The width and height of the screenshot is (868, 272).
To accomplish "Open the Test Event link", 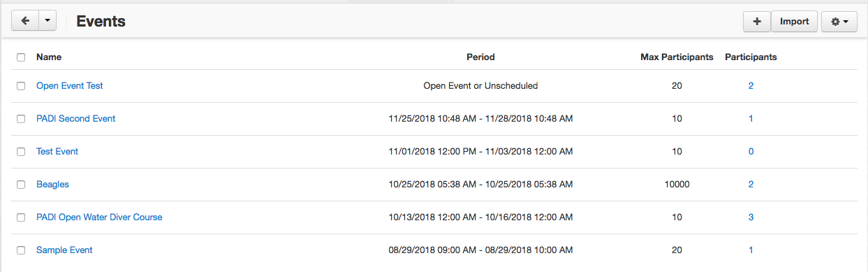I will pyautogui.click(x=57, y=152).
